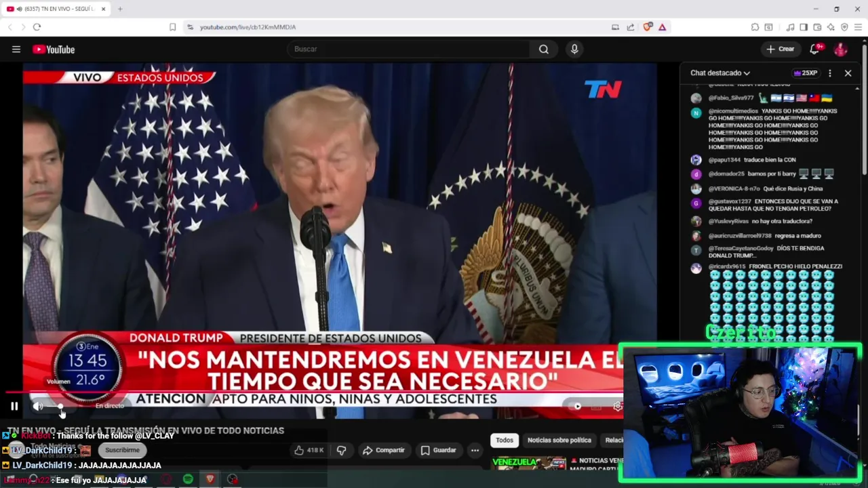Screen dimensions: 868x488
Task: Open chat options three-dot menu
Action: pyautogui.click(x=829, y=73)
